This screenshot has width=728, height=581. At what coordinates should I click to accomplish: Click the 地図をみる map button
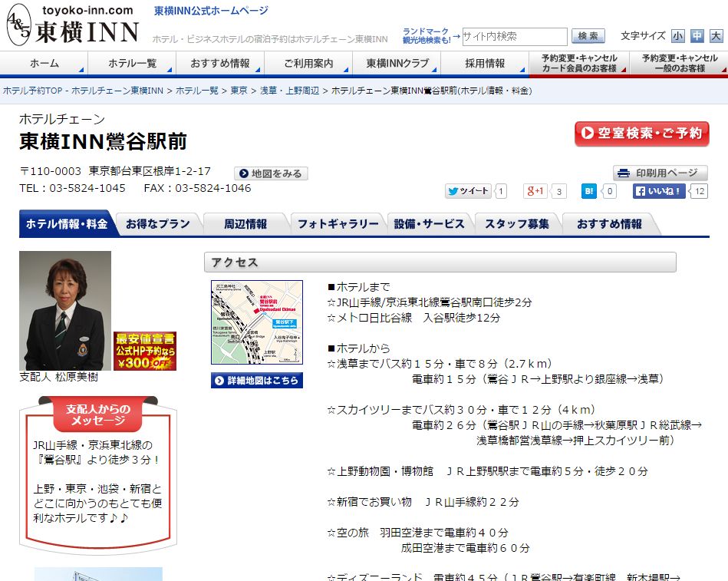[271, 173]
